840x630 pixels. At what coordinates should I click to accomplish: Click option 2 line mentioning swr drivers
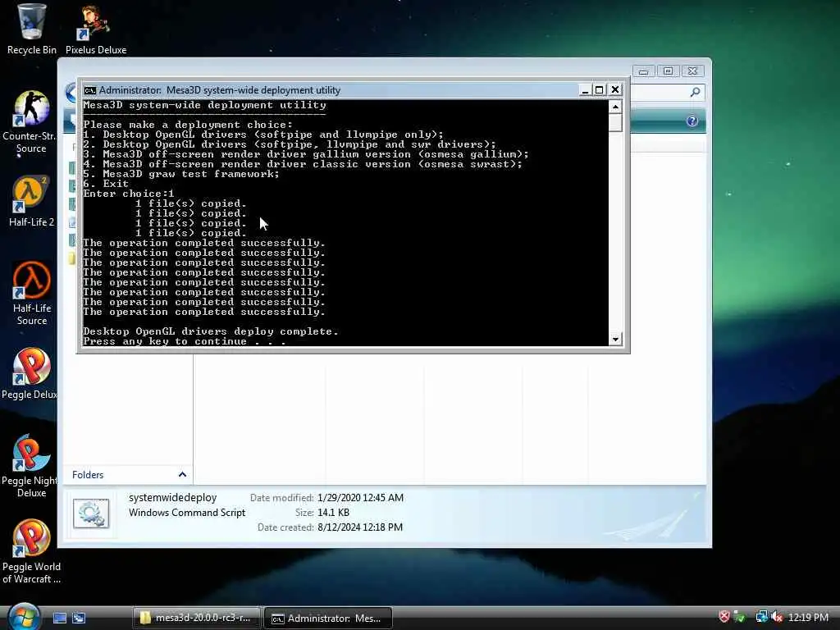(x=290, y=144)
